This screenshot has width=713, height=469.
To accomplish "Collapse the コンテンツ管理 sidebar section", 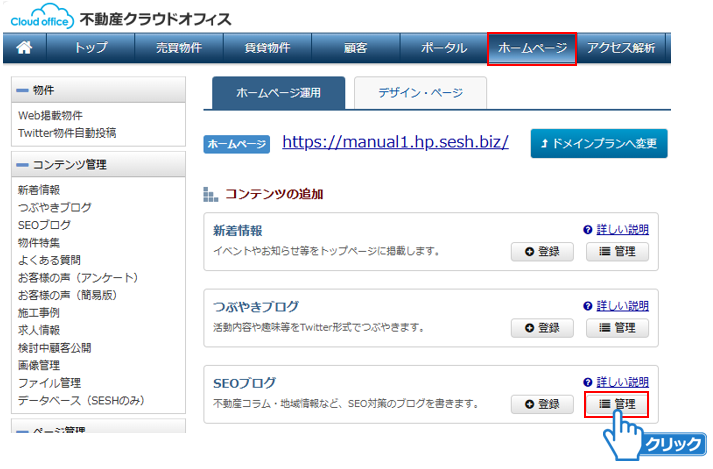I will 23,165.
